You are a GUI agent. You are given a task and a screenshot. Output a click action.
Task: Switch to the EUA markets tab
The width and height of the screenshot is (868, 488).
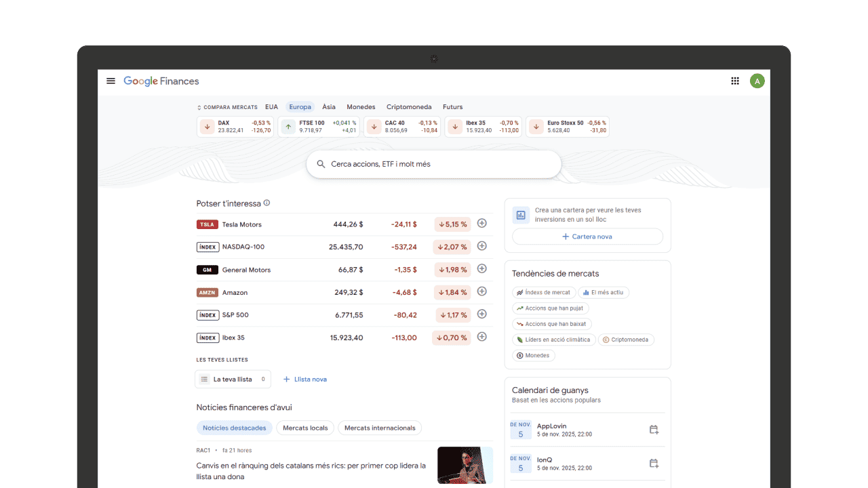[x=271, y=106]
